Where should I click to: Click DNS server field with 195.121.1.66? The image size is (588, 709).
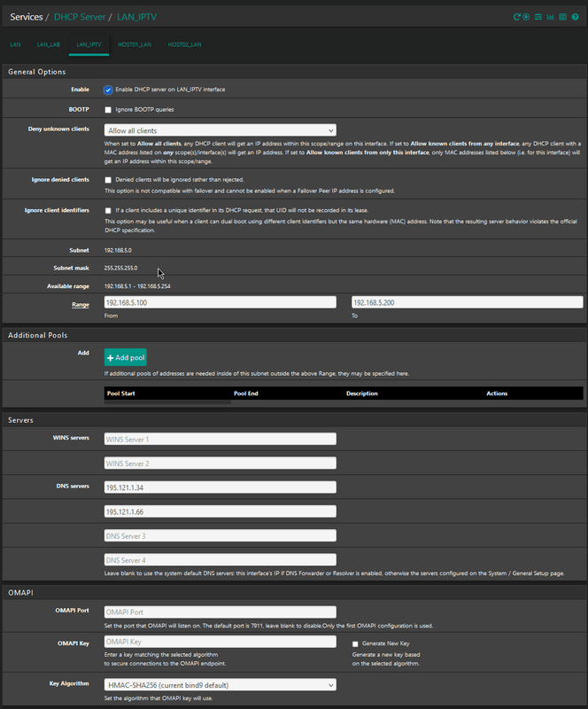click(x=220, y=512)
